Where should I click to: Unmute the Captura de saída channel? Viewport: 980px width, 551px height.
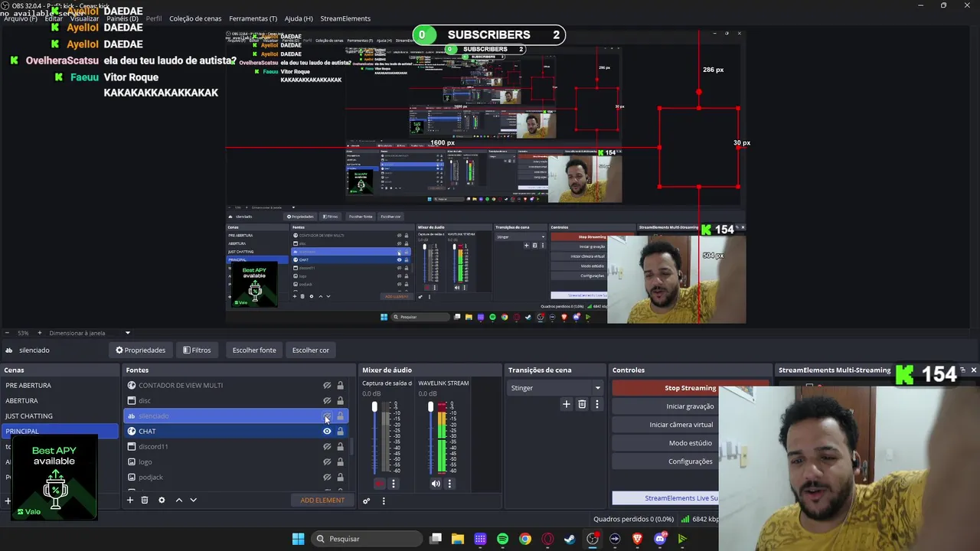click(380, 484)
